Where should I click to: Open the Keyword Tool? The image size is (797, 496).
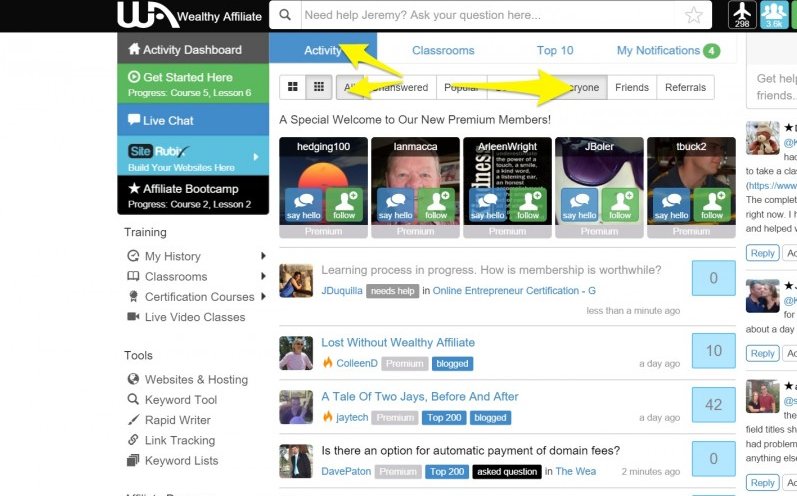coord(172,400)
